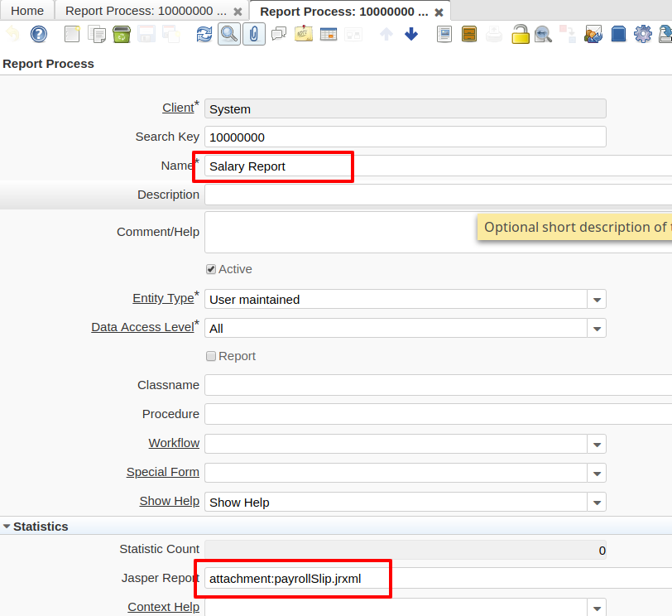Delete the Salary Report record
Image resolution: width=672 pixels, height=616 pixels.
(121, 35)
